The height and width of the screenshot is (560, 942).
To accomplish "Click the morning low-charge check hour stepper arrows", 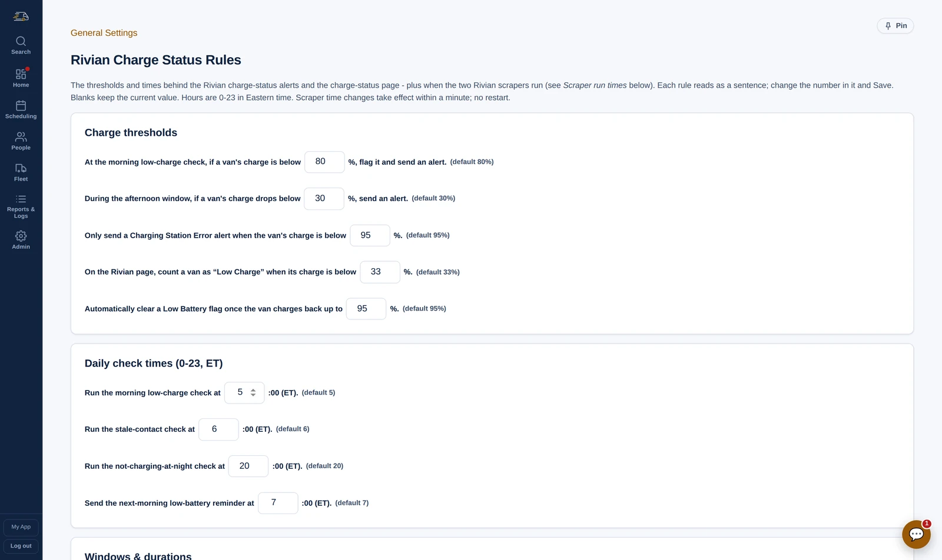I will (x=253, y=392).
